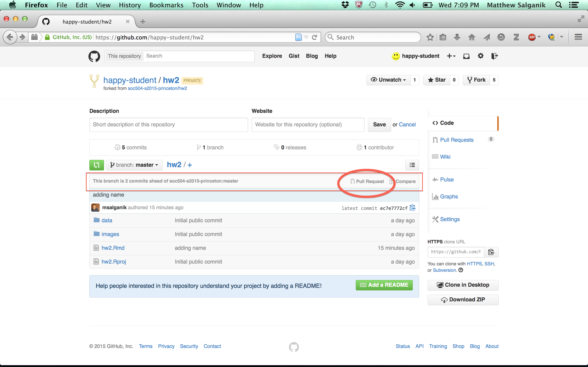
Task: Toggle the file list view icon
Action: pos(412,165)
